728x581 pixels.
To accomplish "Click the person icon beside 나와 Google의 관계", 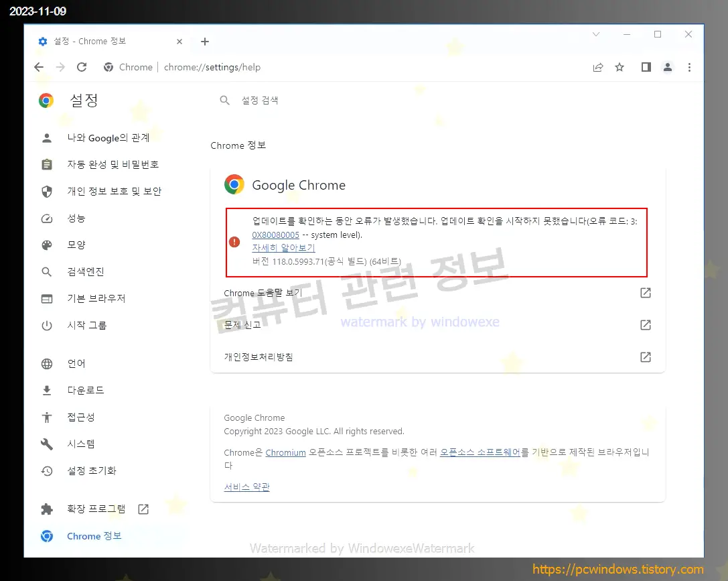I will pyautogui.click(x=47, y=138).
